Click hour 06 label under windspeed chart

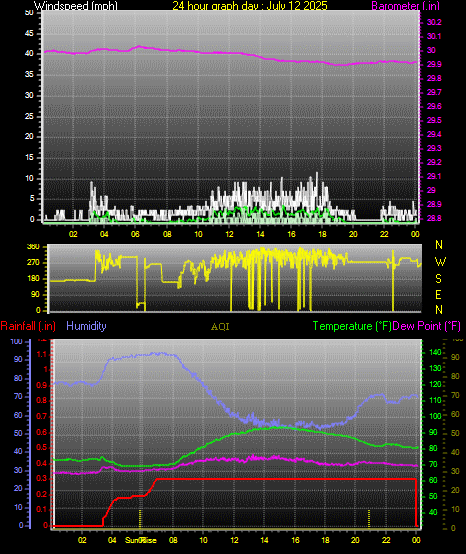tap(135, 234)
